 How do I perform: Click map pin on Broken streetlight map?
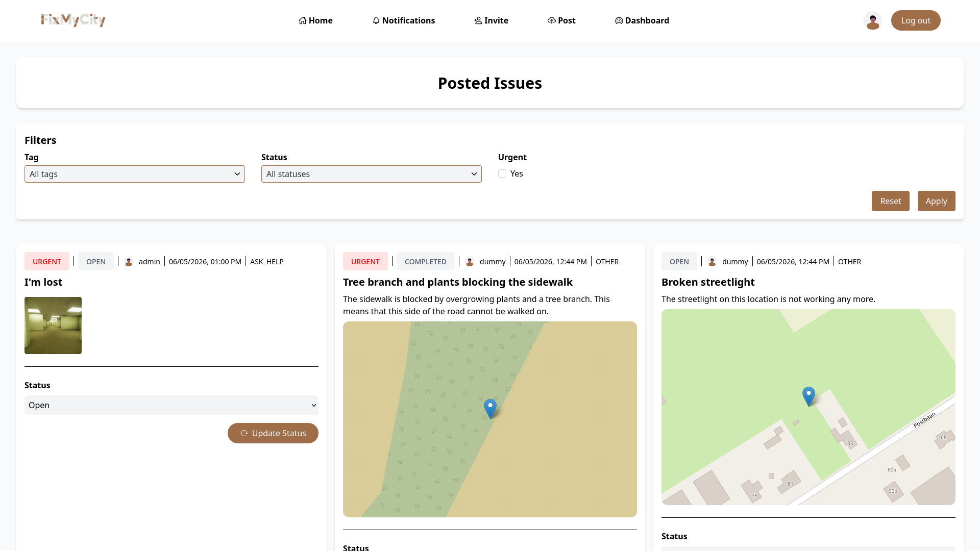[808, 396]
